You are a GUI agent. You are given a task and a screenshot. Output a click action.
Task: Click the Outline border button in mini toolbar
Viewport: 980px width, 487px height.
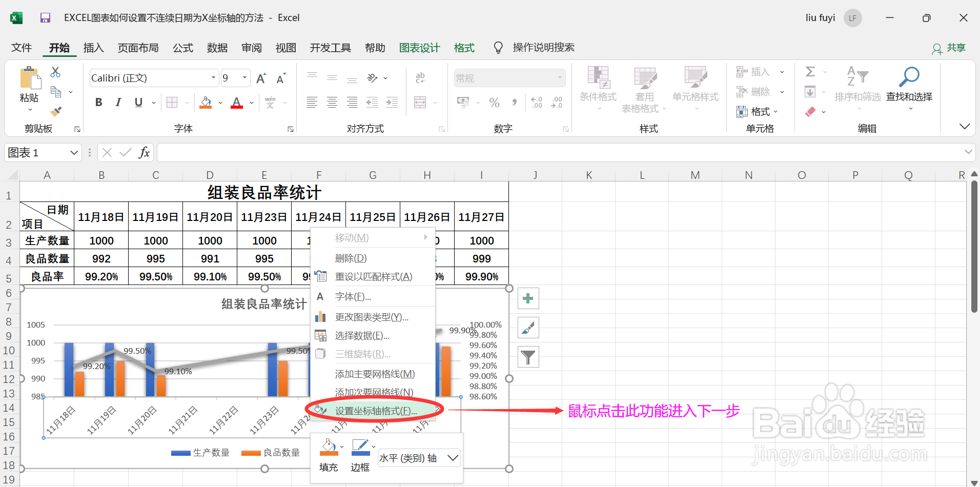coord(360,455)
